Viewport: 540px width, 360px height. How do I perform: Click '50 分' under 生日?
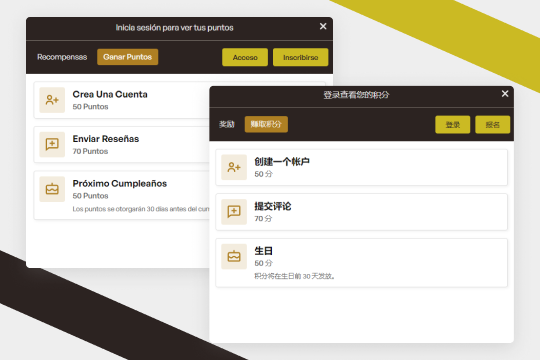click(263, 263)
